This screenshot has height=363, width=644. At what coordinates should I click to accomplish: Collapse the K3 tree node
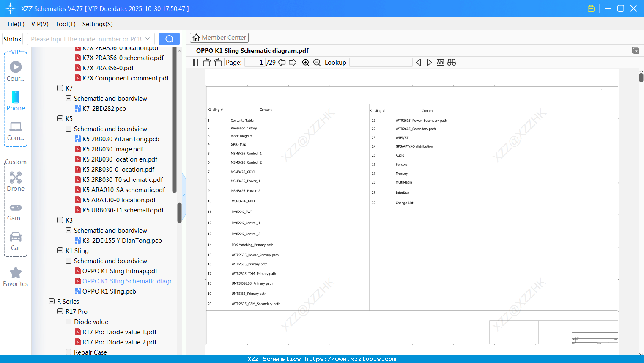60,220
